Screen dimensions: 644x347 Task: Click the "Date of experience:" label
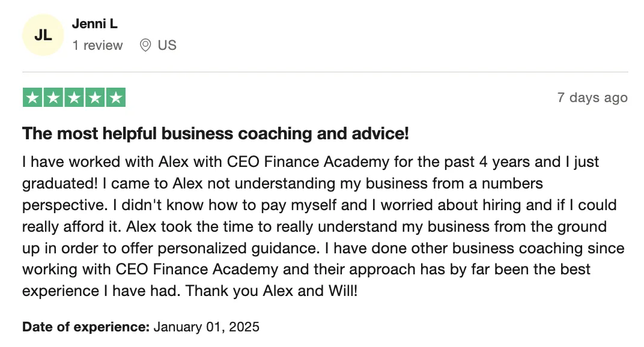pos(86,327)
